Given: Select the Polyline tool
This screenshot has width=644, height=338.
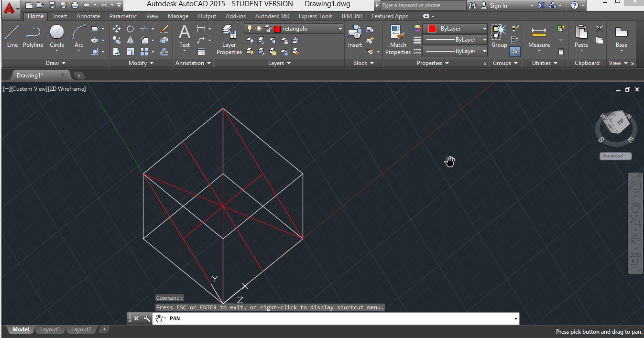Looking at the screenshot, I should point(33,36).
